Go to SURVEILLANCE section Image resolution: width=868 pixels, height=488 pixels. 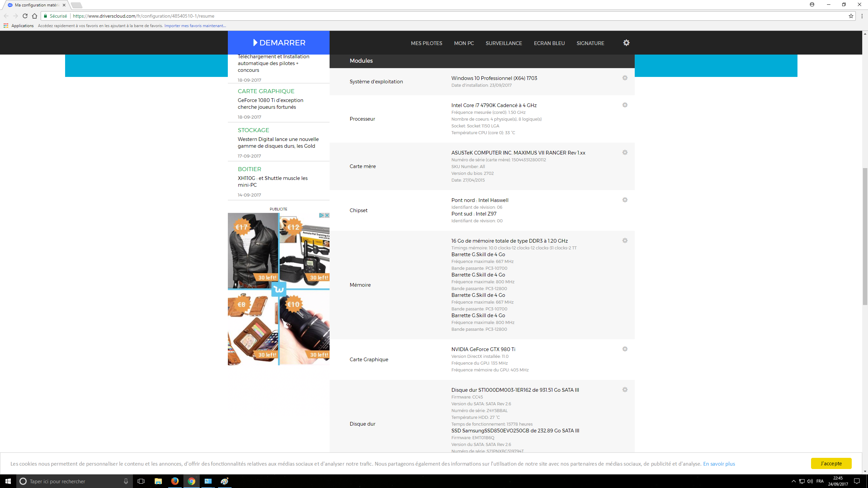coord(504,43)
